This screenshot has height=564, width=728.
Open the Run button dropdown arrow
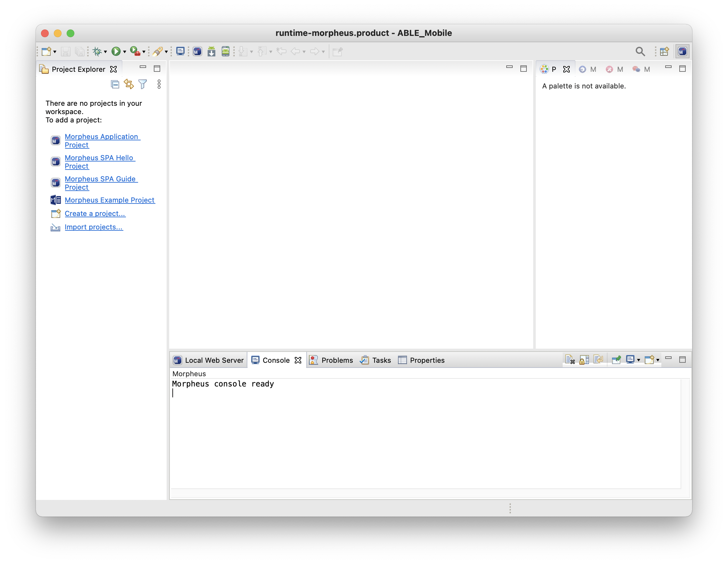pyautogui.click(x=124, y=51)
